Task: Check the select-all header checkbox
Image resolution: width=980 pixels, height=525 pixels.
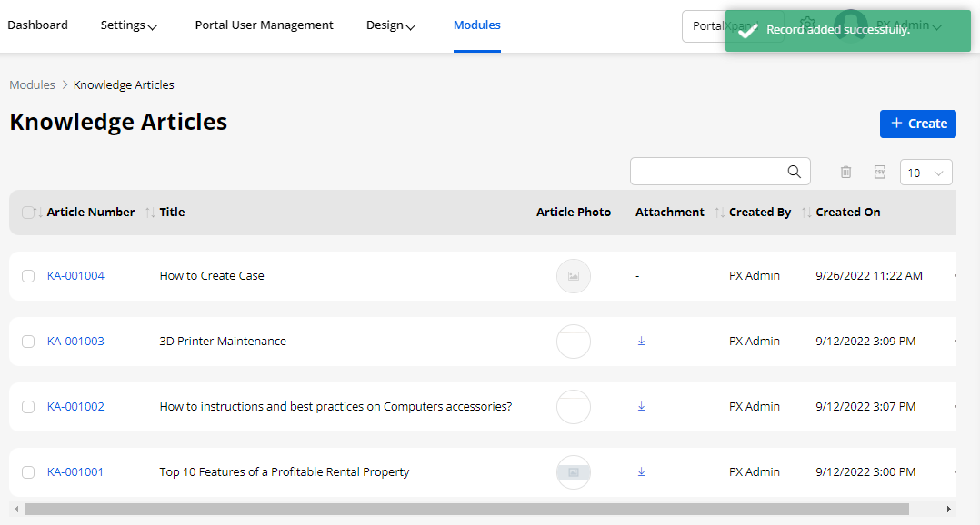Action: pyautogui.click(x=27, y=213)
